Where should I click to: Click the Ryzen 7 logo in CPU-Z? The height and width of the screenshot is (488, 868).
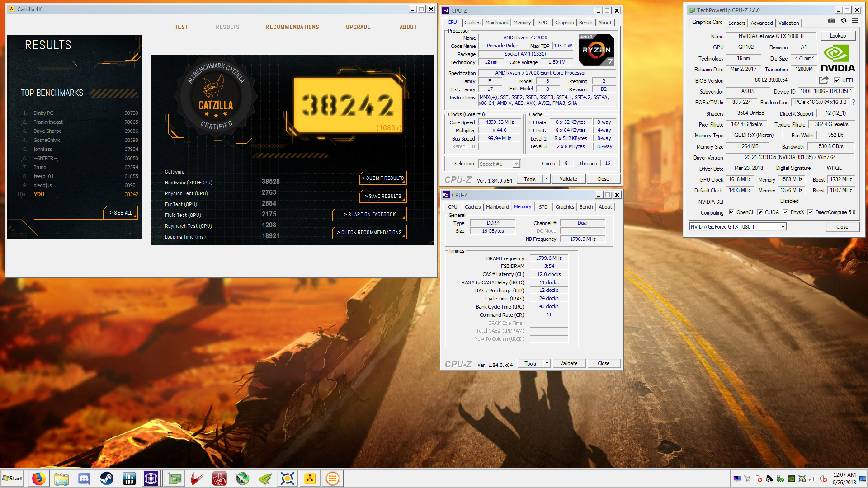(x=596, y=50)
